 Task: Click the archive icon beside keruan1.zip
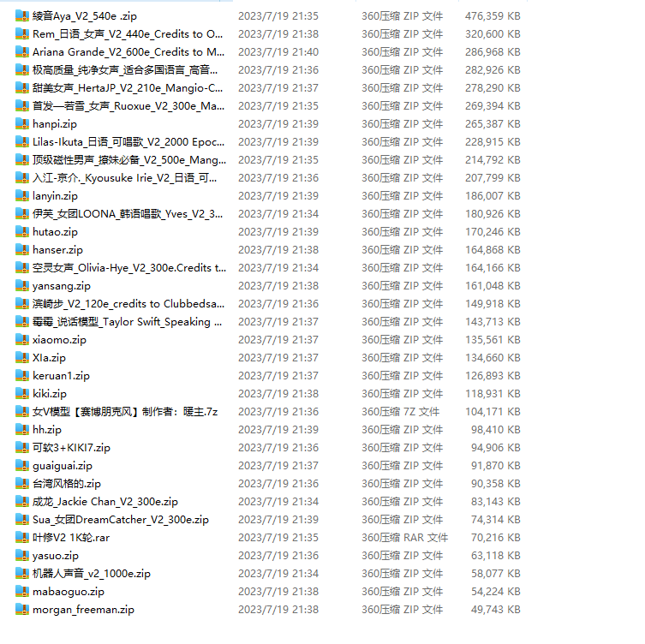pyautogui.click(x=22, y=376)
